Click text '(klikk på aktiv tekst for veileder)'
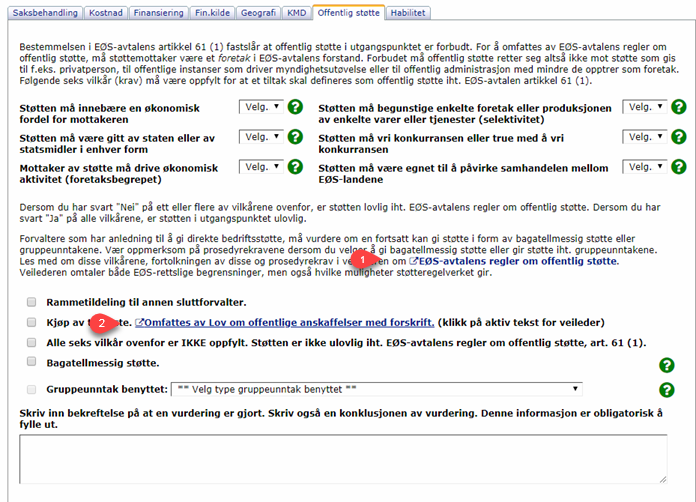The width and height of the screenshot is (696, 502). point(521,323)
